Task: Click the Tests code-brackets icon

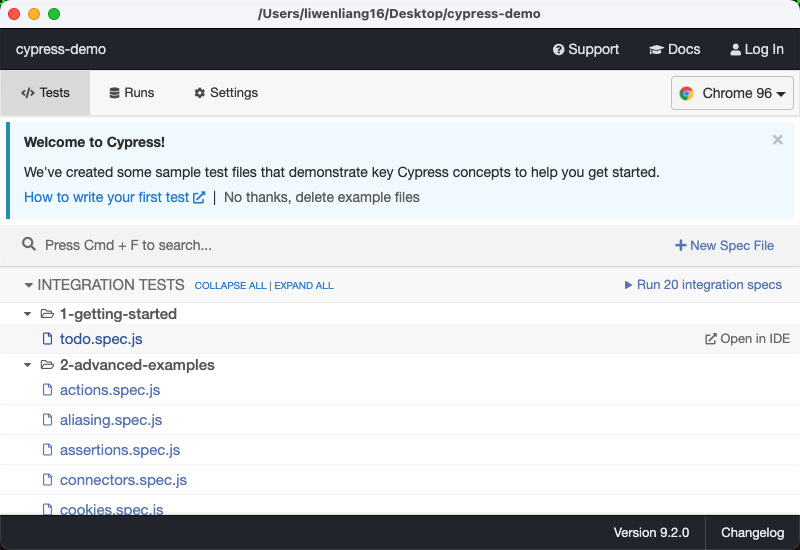Action: coord(28,93)
